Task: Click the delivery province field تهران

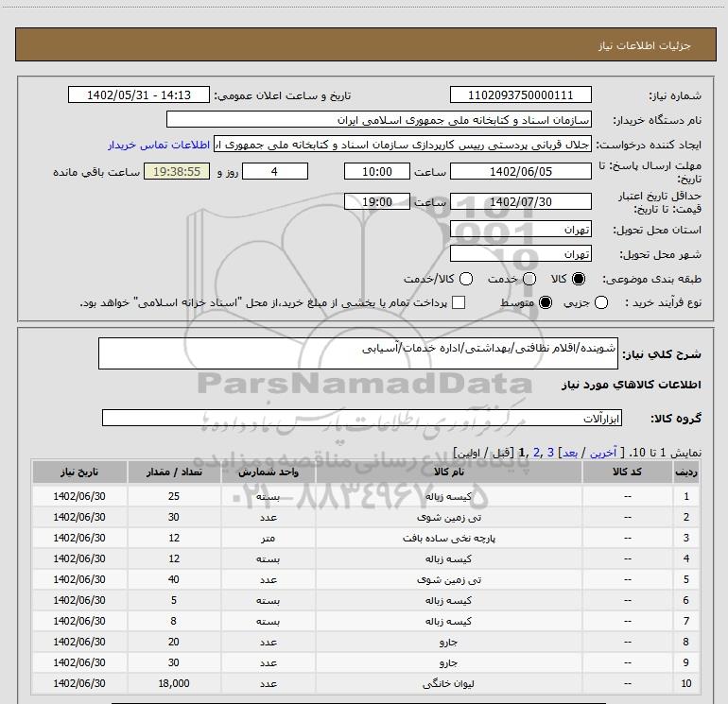Action: click(520, 230)
